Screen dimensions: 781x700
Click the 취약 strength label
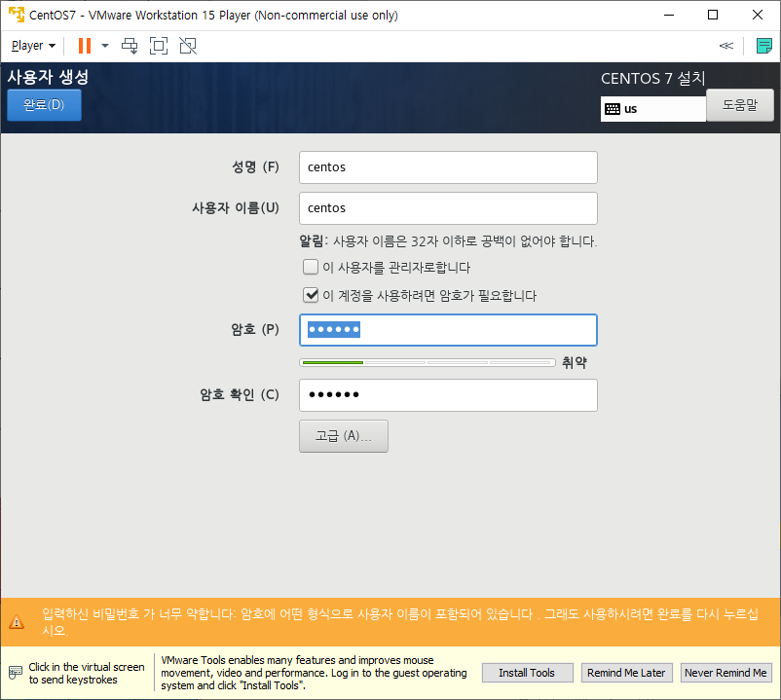click(x=575, y=362)
